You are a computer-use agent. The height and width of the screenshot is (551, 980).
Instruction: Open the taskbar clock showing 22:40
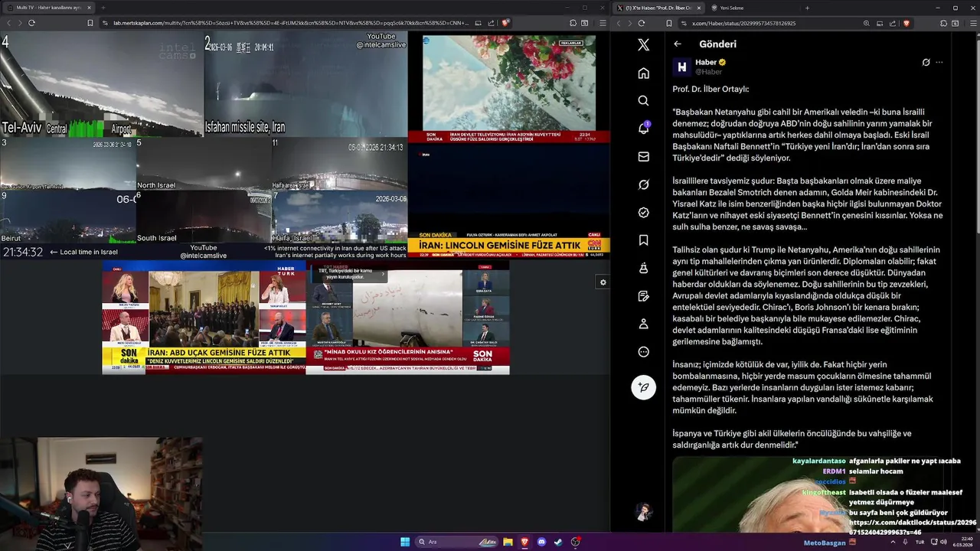pos(963,542)
